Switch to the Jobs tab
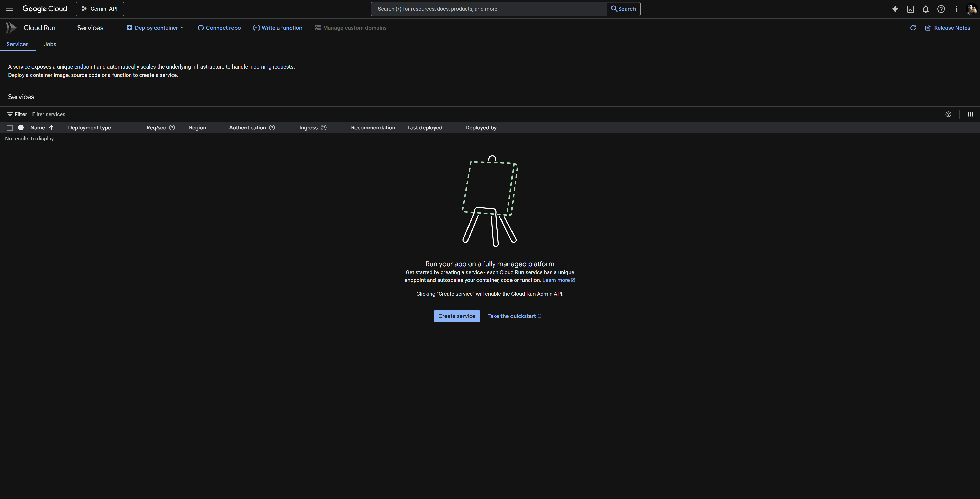Viewport: 980px width, 499px height. click(50, 44)
